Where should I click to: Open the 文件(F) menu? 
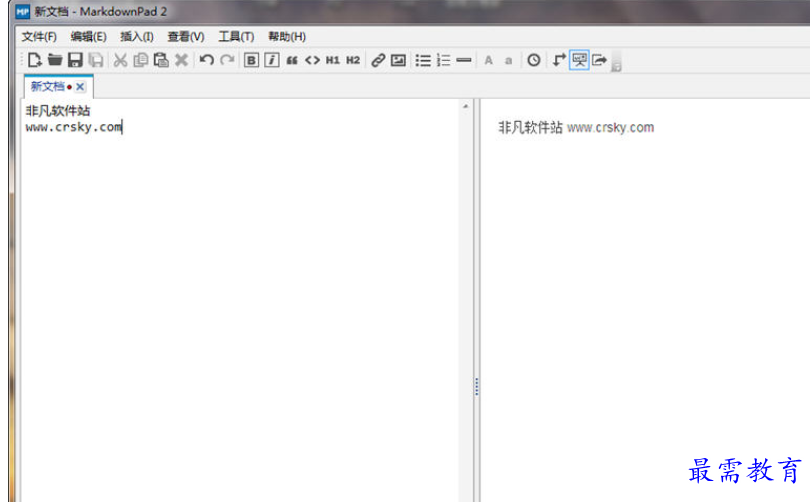click(x=39, y=37)
